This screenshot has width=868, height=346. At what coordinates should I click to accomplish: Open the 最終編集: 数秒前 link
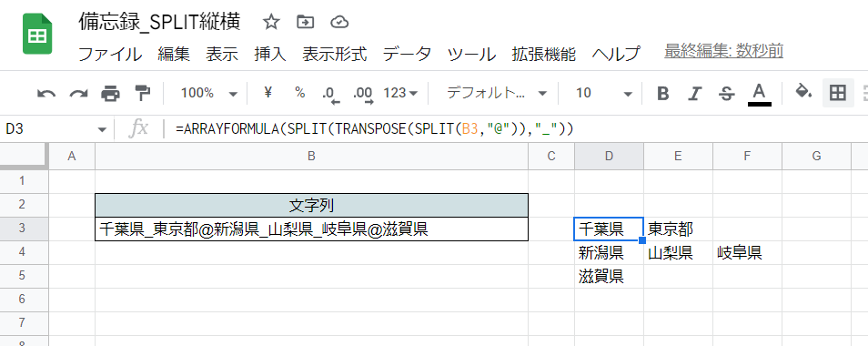tap(723, 52)
